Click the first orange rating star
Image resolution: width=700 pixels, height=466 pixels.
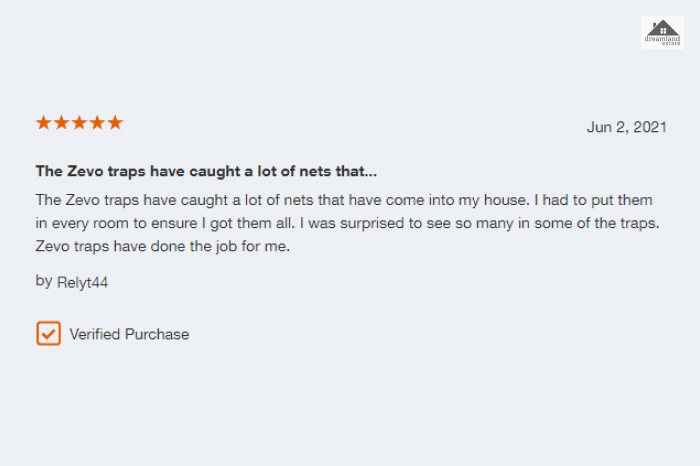(43, 122)
